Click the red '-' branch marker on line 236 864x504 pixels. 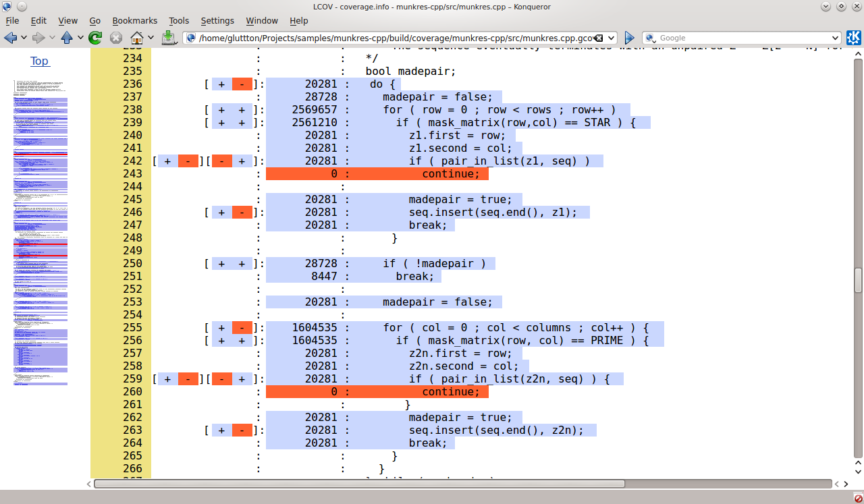(x=242, y=84)
